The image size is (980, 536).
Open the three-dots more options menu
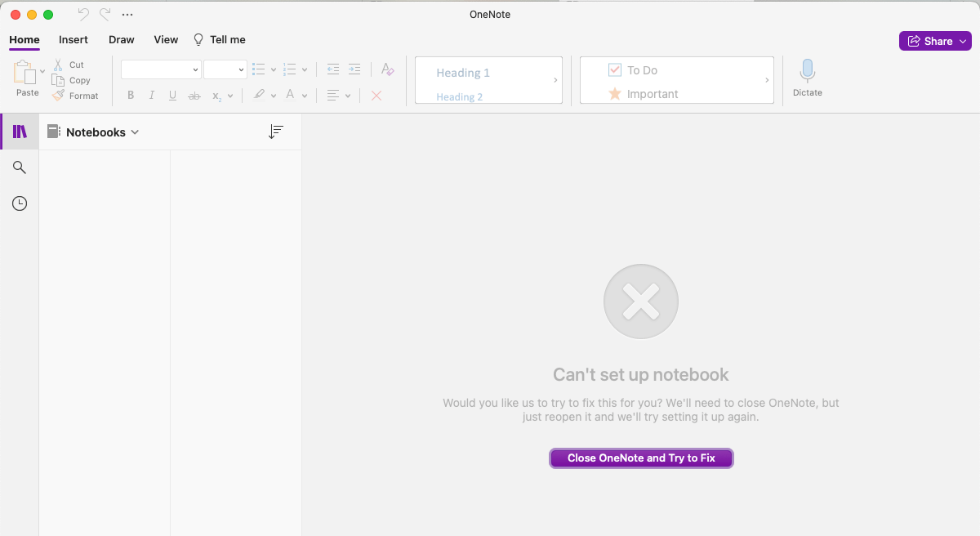127,15
